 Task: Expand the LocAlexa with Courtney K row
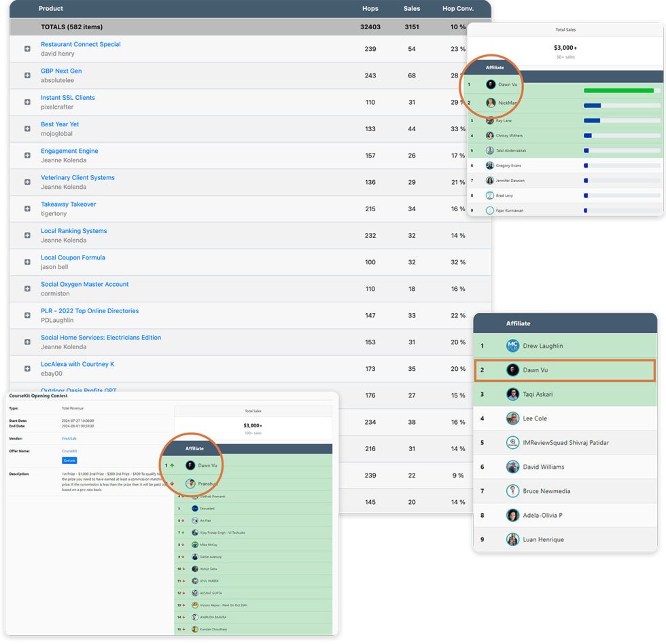[x=28, y=369]
